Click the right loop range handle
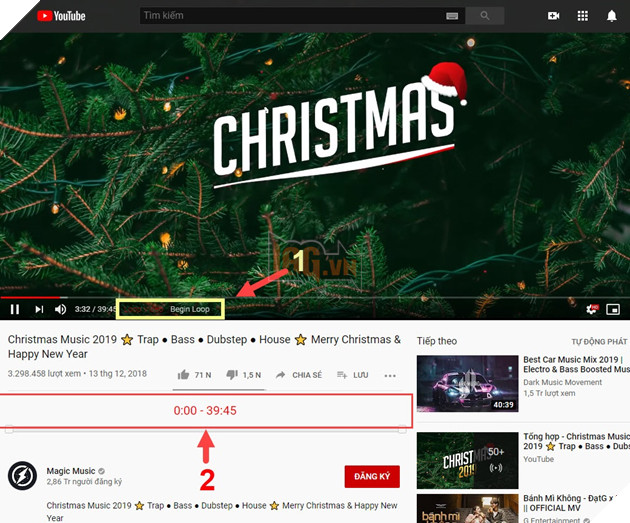The image size is (630, 523). (x=402, y=429)
